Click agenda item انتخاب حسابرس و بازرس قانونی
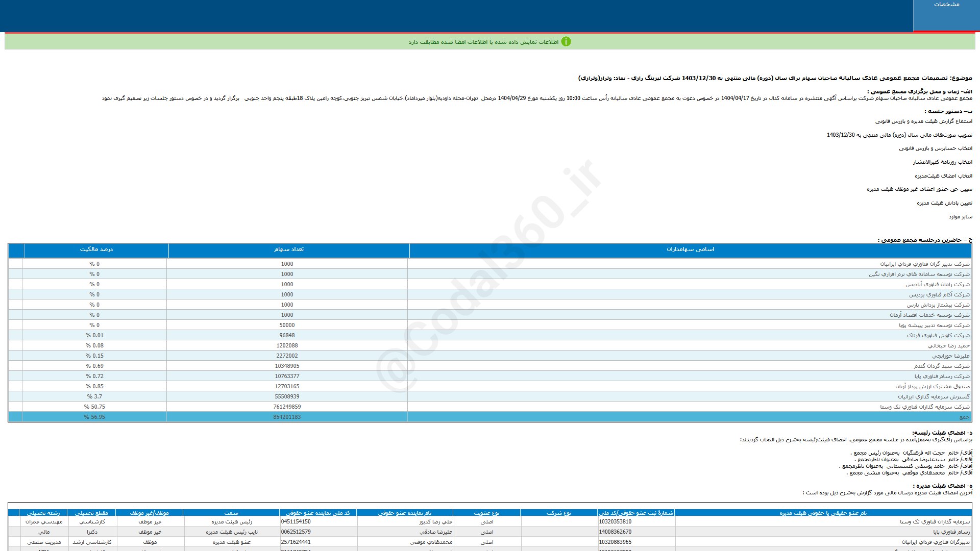Screen dimensions: 980x551 936,148
